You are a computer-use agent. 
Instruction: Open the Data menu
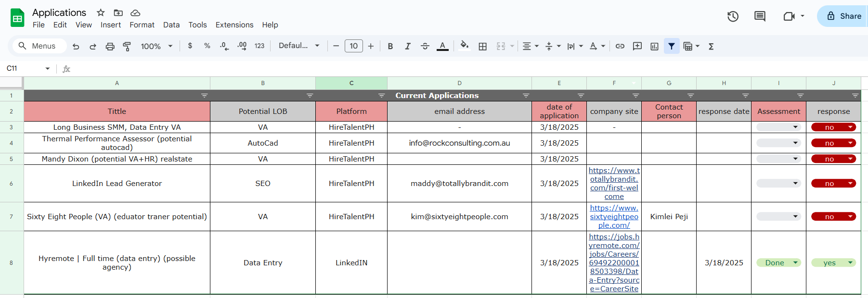point(171,25)
